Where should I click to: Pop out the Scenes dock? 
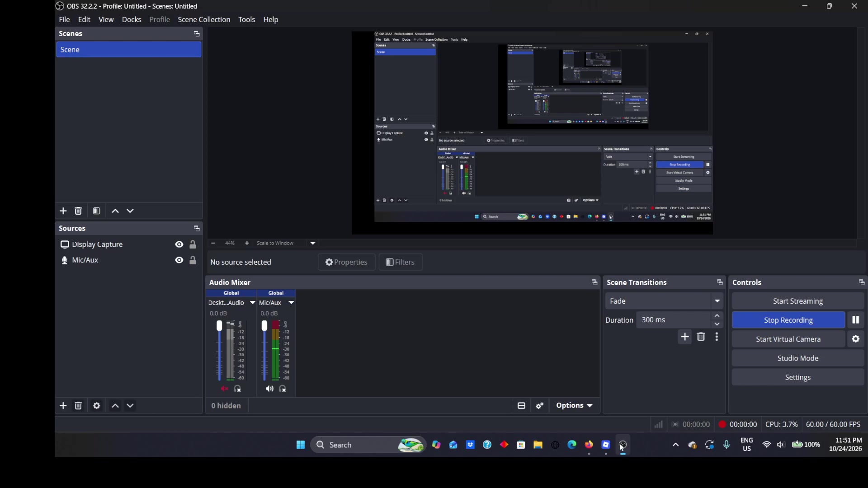[197, 34]
